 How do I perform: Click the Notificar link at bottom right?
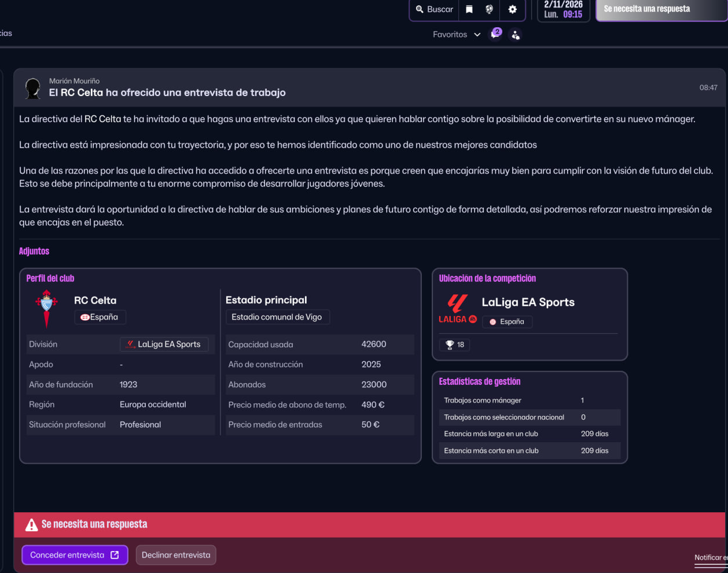coord(711,557)
